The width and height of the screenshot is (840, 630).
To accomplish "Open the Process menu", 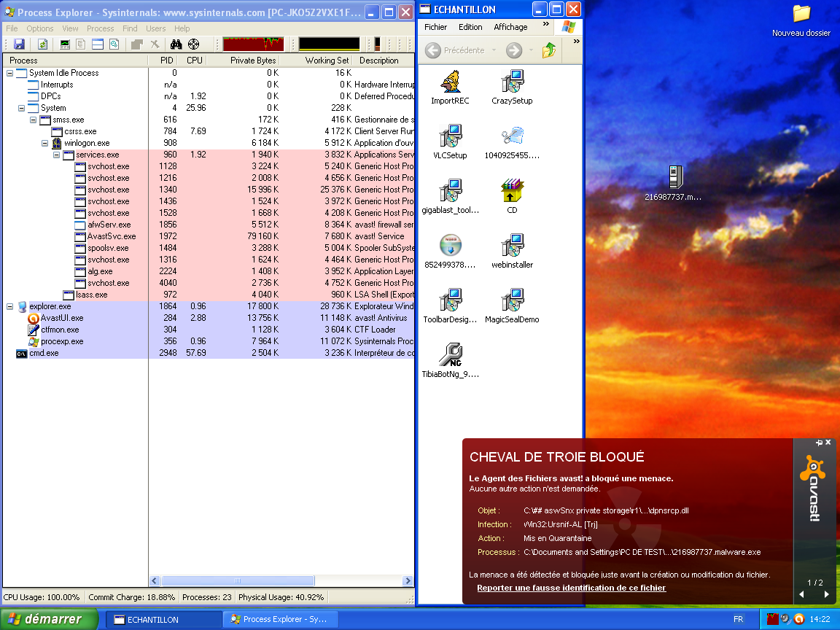I will [100, 28].
